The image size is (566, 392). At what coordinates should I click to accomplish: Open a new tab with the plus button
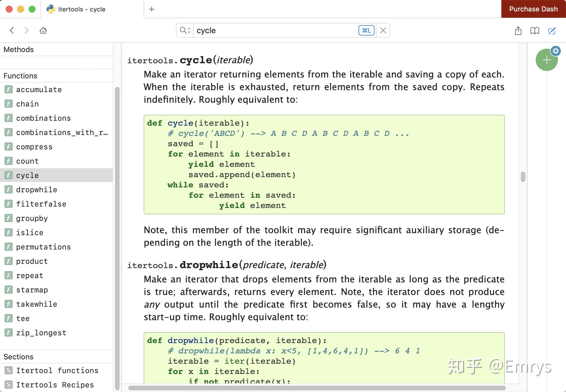152,9
